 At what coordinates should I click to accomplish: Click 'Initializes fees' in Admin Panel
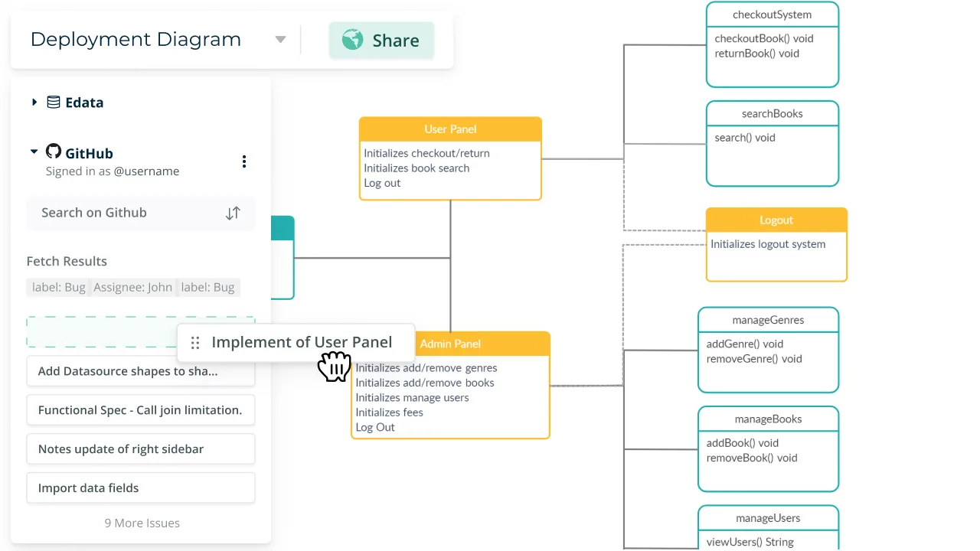click(x=389, y=412)
